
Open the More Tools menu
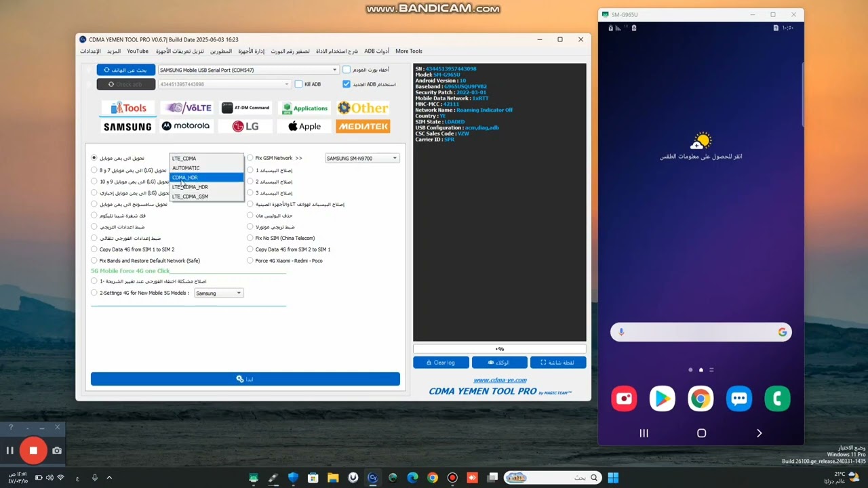pos(409,51)
